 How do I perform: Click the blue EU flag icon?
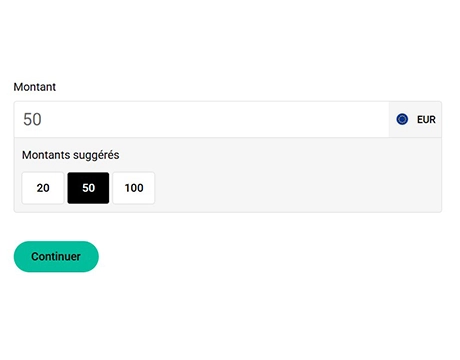tap(402, 119)
